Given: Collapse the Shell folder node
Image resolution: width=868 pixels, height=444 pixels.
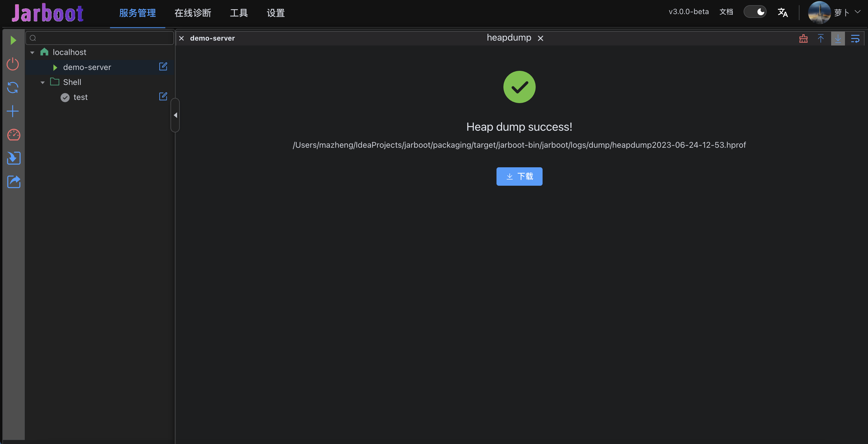Looking at the screenshot, I should point(42,83).
